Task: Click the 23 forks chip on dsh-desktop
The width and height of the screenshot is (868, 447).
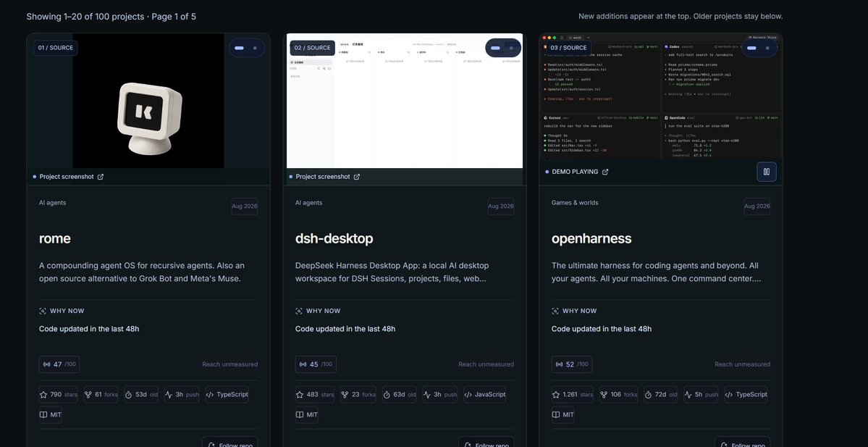Action: coord(358,394)
